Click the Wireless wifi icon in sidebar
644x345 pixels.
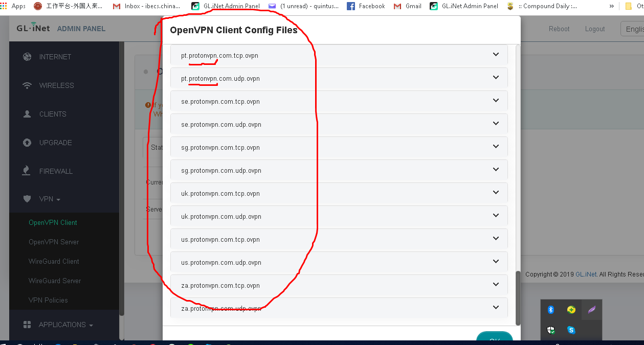(27, 85)
